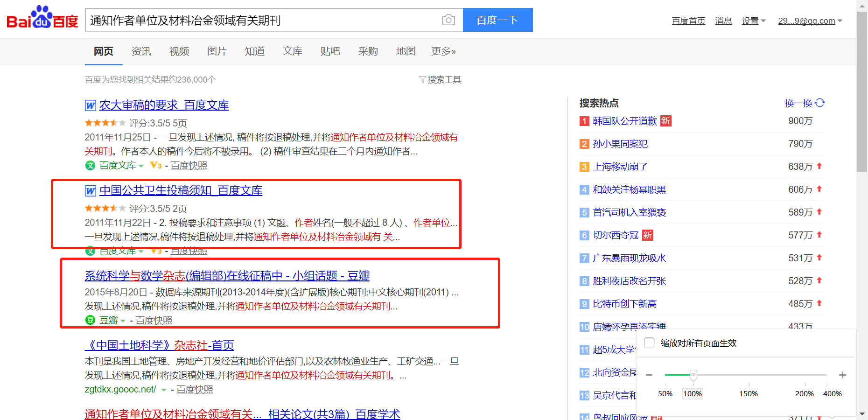Click the zoom in plus icon

click(x=842, y=375)
